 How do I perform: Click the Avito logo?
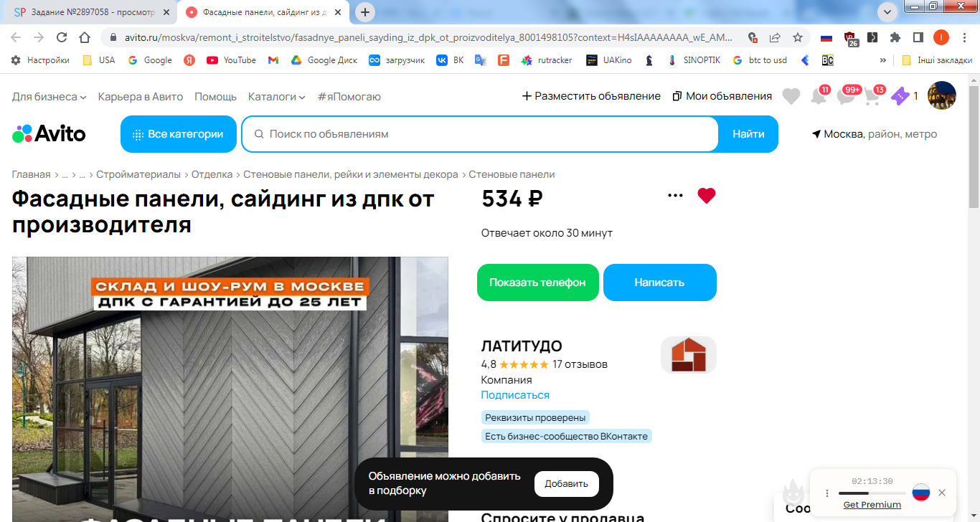(x=49, y=134)
